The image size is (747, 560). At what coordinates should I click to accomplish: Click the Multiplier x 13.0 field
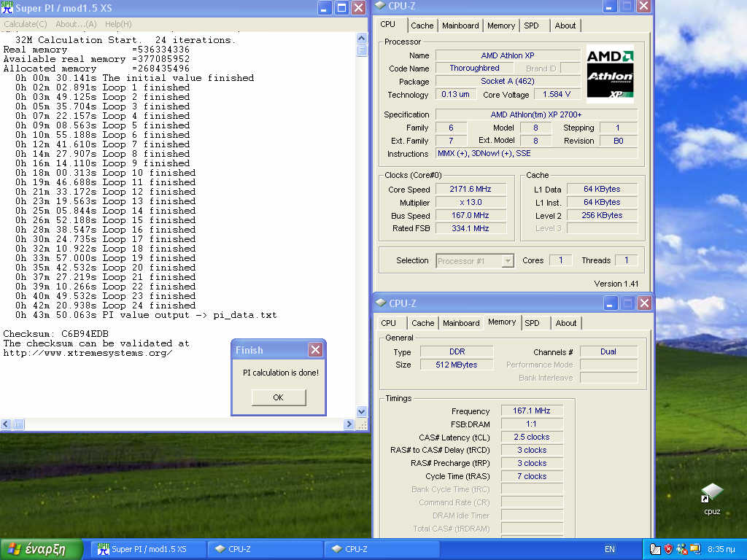point(471,203)
